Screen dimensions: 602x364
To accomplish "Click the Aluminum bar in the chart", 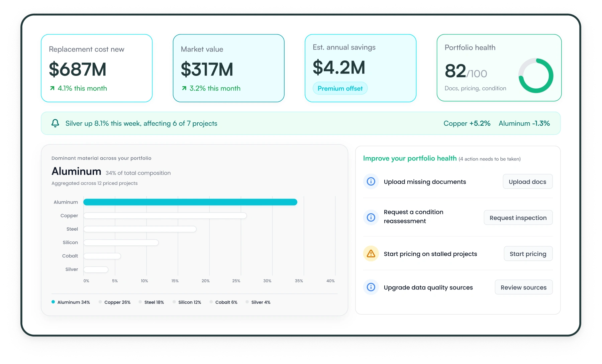I will (x=190, y=202).
